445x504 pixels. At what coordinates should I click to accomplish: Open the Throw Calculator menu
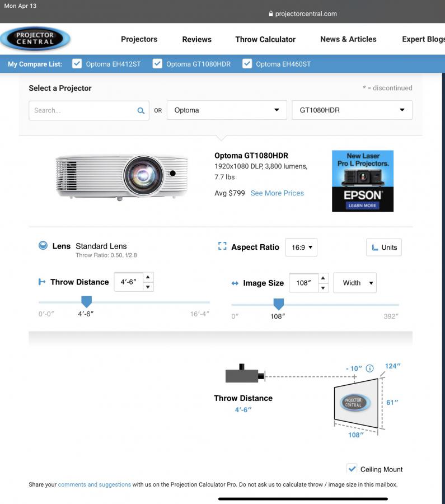pyautogui.click(x=265, y=39)
